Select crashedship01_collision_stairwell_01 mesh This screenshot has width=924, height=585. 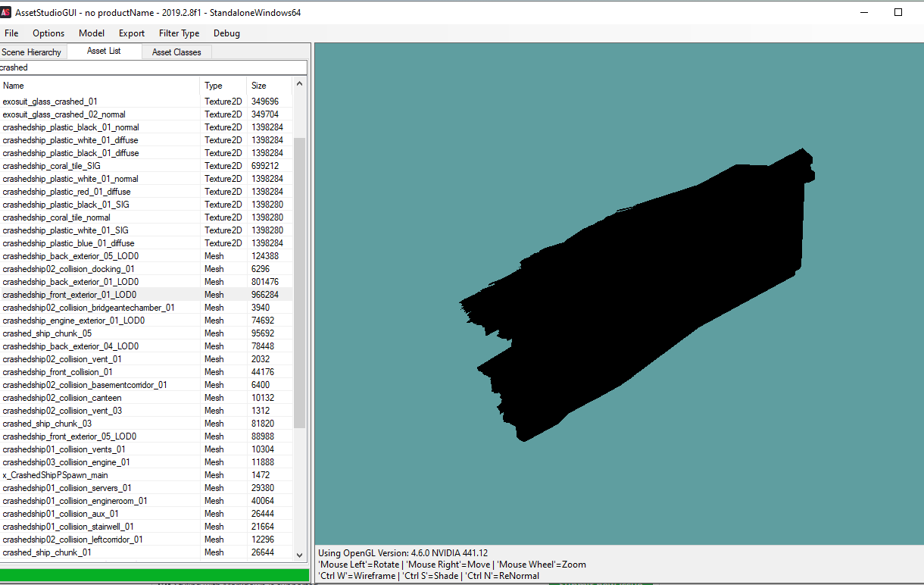(146, 527)
